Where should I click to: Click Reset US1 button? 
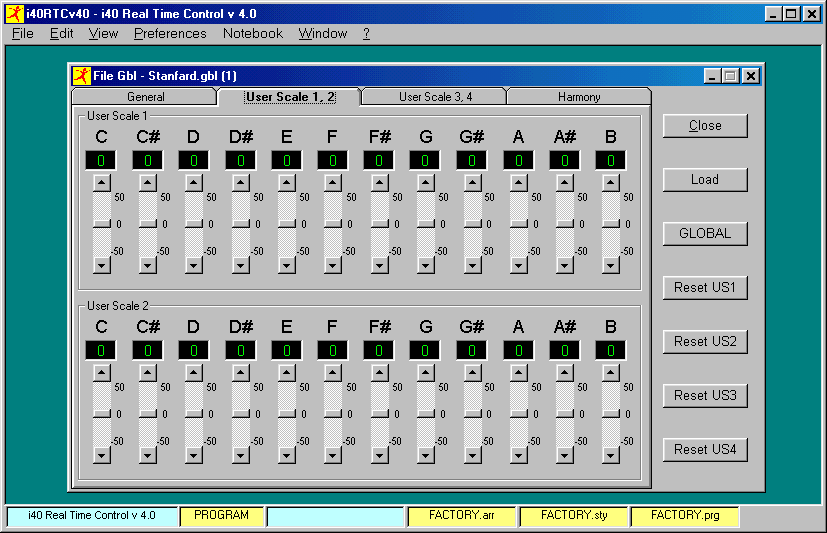(x=705, y=288)
